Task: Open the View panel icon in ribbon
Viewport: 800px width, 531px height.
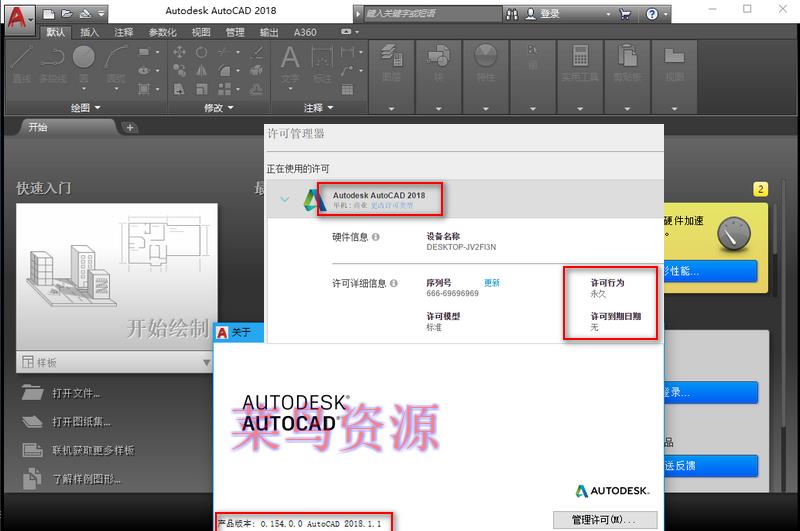Action: click(x=674, y=63)
